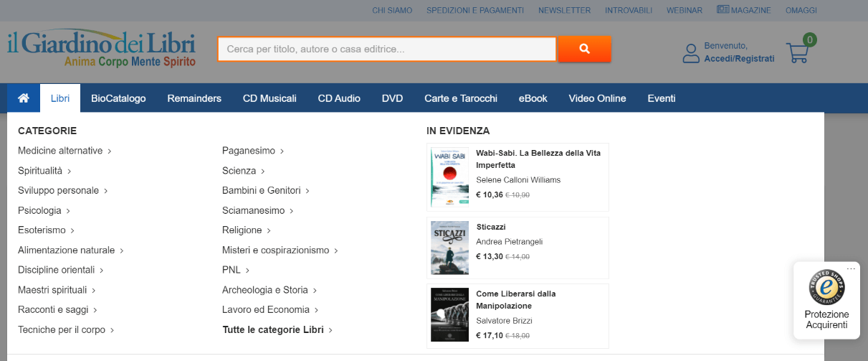Click the home icon in the navigation bar
868x361 pixels.
[24, 98]
